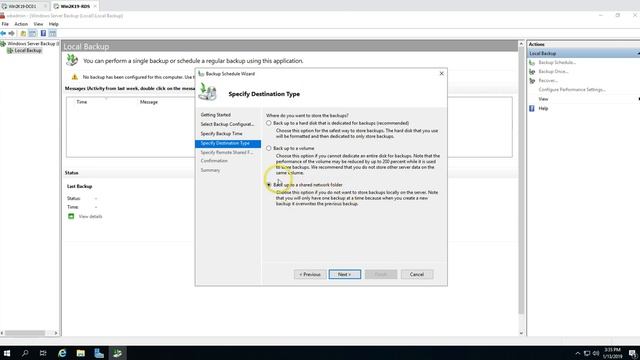Click View details link under Last Backup
640x360 pixels.
[90, 216]
